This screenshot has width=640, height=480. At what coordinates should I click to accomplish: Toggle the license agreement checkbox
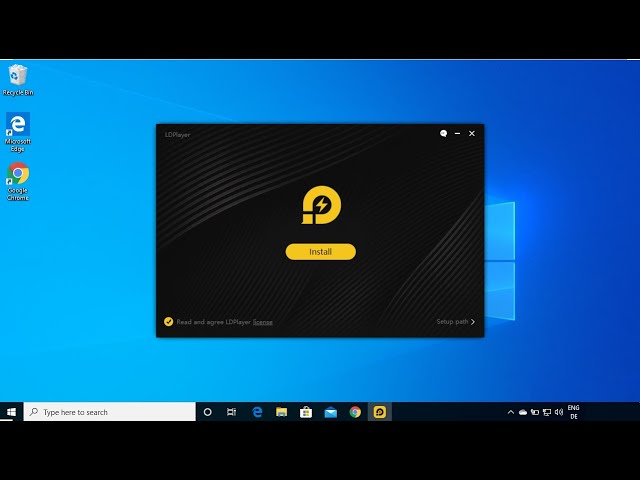click(x=169, y=322)
